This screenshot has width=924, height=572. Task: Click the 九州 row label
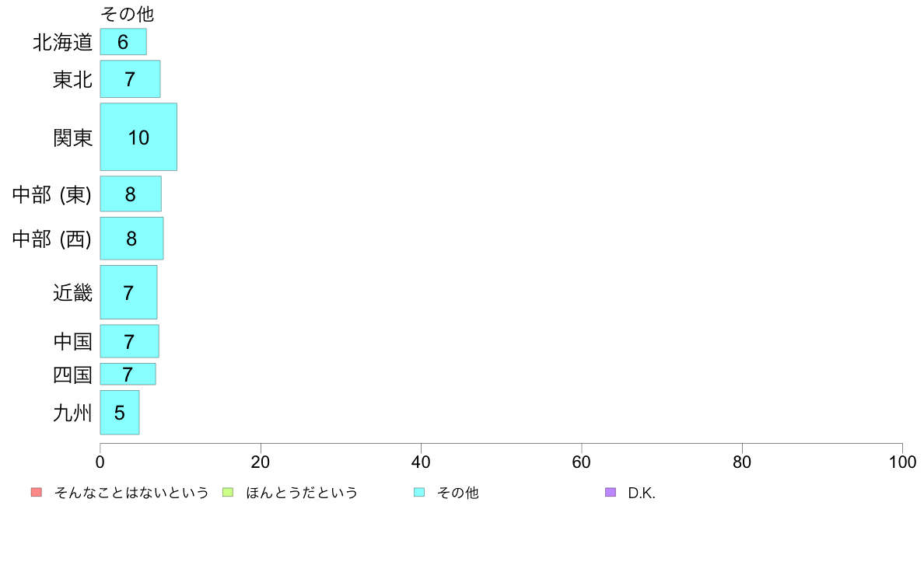point(72,413)
